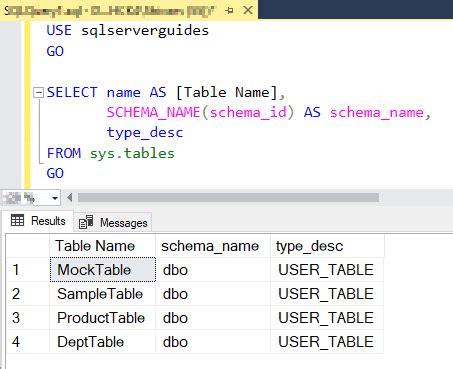Select the top-left corner cell of results grid

pyautogui.click(x=28, y=246)
